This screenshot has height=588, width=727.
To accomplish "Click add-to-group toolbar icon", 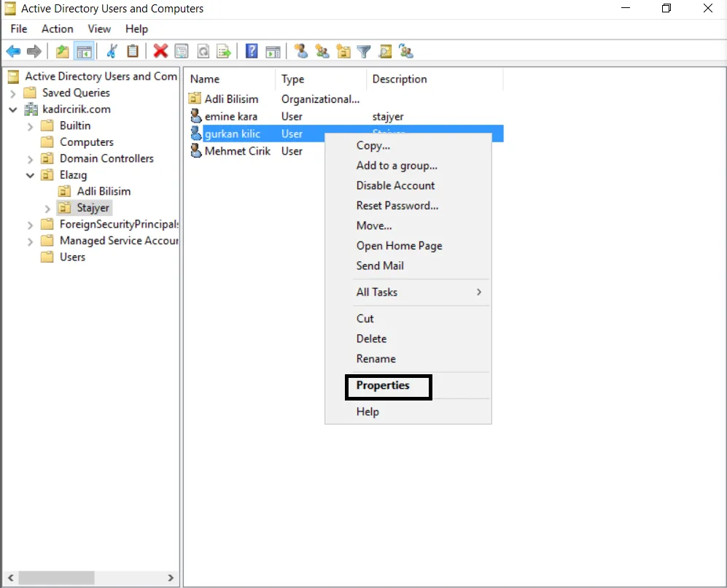I will tap(405, 51).
